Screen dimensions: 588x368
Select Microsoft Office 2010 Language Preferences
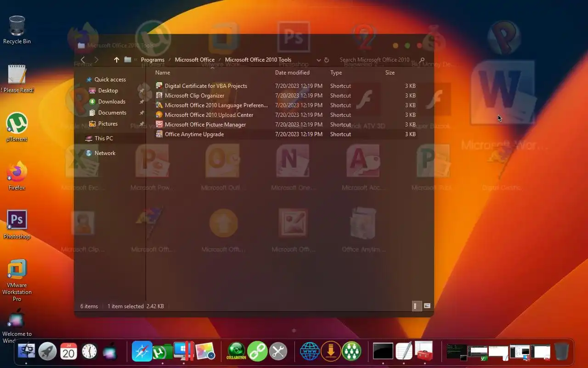[212, 105]
